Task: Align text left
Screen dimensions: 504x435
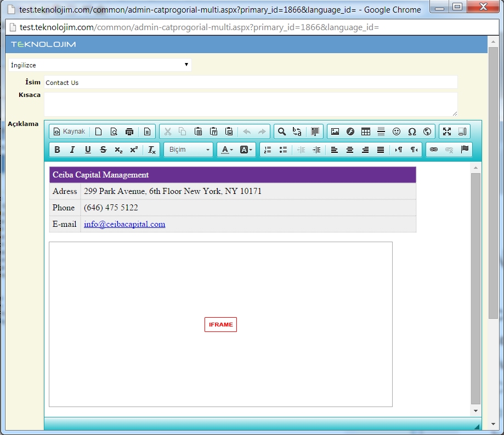Action: 335,150
